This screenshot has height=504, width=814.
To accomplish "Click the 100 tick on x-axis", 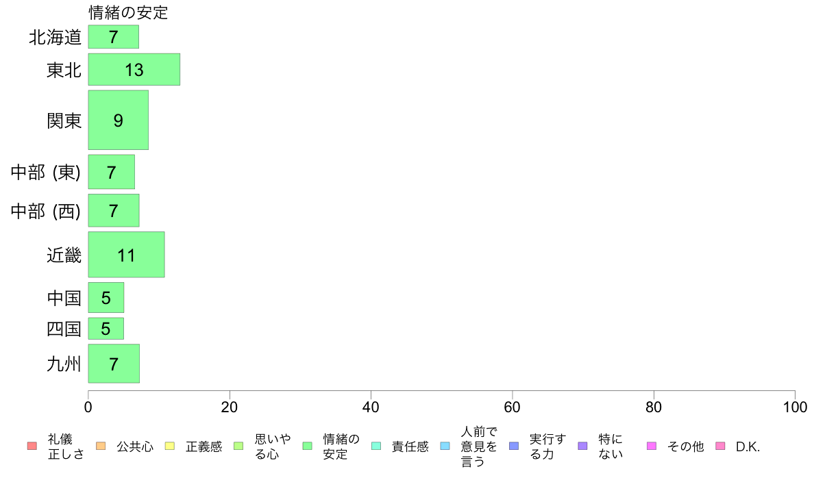I will (x=795, y=407).
